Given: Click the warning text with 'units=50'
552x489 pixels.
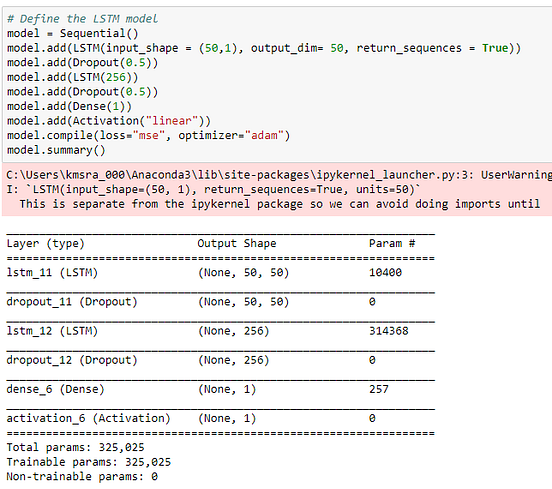Looking at the screenshot, I should coord(213,190).
